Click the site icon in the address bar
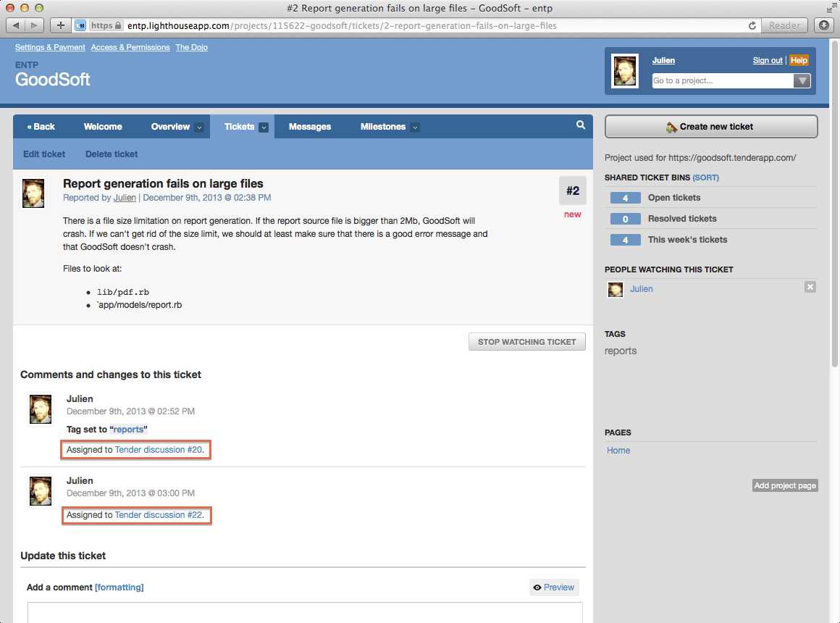The image size is (840, 623). click(x=80, y=25)
